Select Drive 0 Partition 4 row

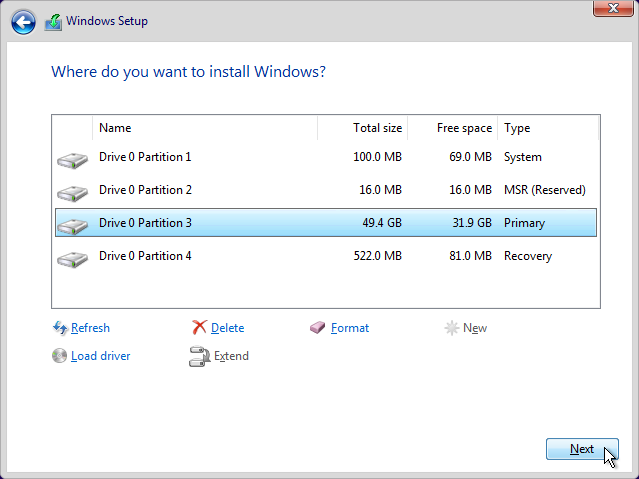[x=326, y=256]
